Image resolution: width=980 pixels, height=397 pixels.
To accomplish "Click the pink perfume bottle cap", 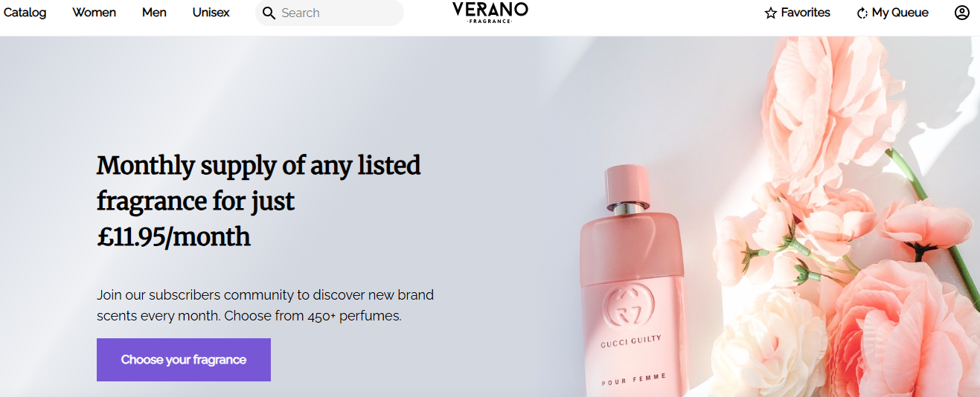I will 627,184.
